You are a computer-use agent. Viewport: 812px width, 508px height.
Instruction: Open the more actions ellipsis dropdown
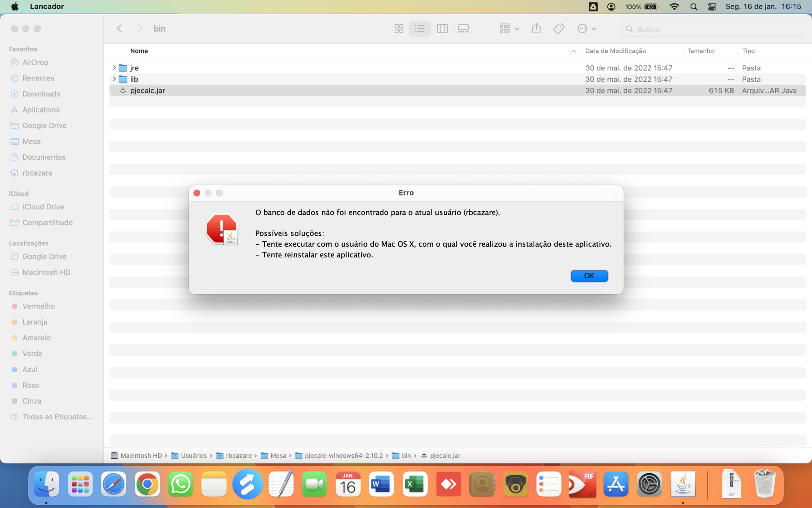(x=586, y=28)
